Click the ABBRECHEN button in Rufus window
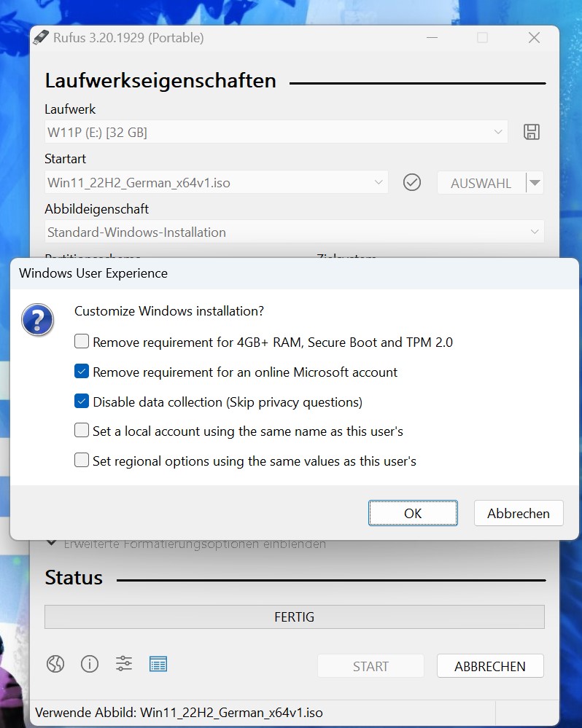Screen dimensions: 582x728 [x=490, y=666]
